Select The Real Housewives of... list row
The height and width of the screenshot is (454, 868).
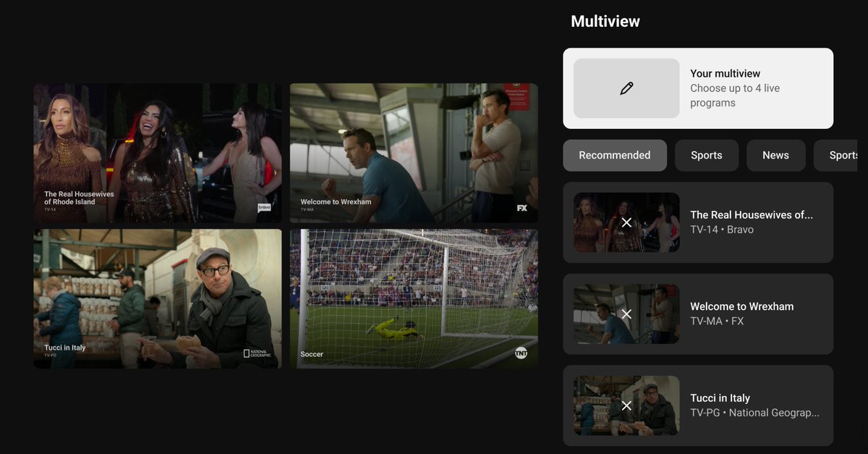pos(698,222)
